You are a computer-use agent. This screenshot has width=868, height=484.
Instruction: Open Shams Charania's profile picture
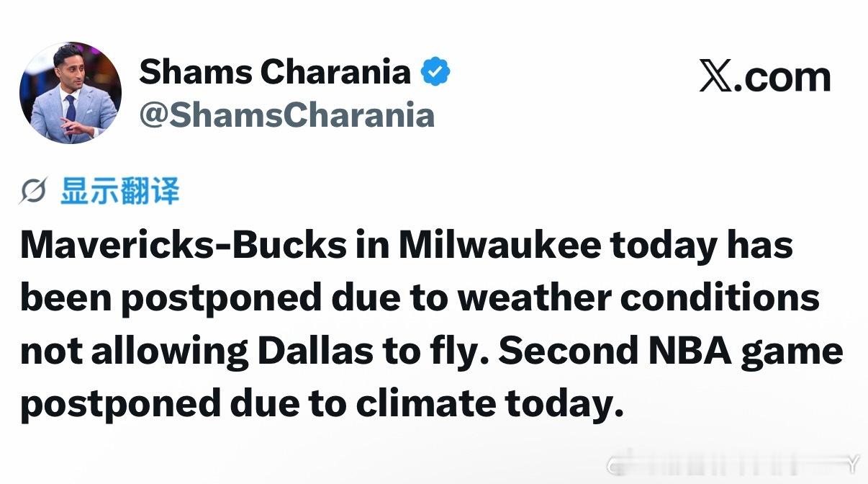[70, 93]
